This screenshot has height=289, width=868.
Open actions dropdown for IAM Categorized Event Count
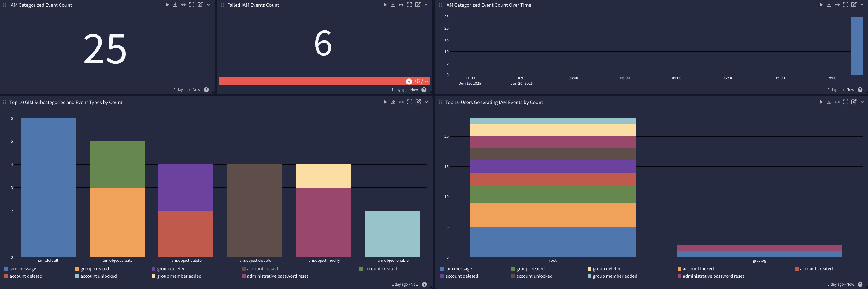coord(208,5)
